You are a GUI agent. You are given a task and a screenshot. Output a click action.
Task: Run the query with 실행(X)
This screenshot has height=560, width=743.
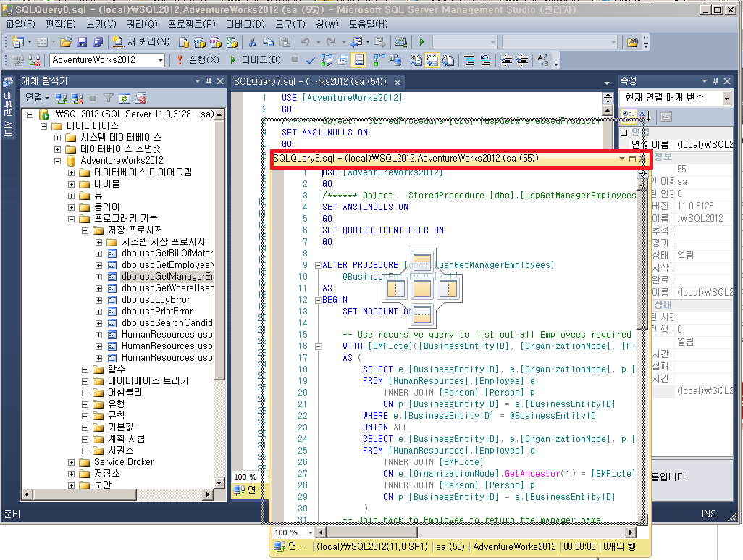pos(198,59)
